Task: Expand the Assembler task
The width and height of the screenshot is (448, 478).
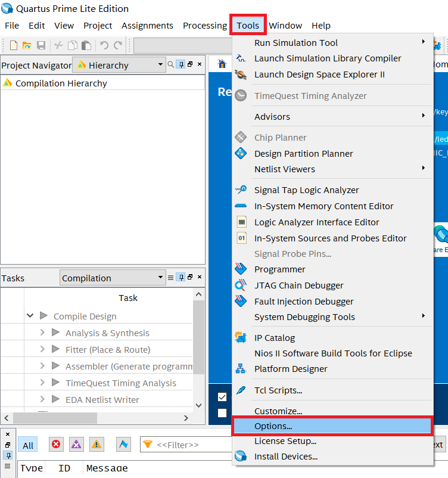Action: pyautogui.click(x=42, y=365)
